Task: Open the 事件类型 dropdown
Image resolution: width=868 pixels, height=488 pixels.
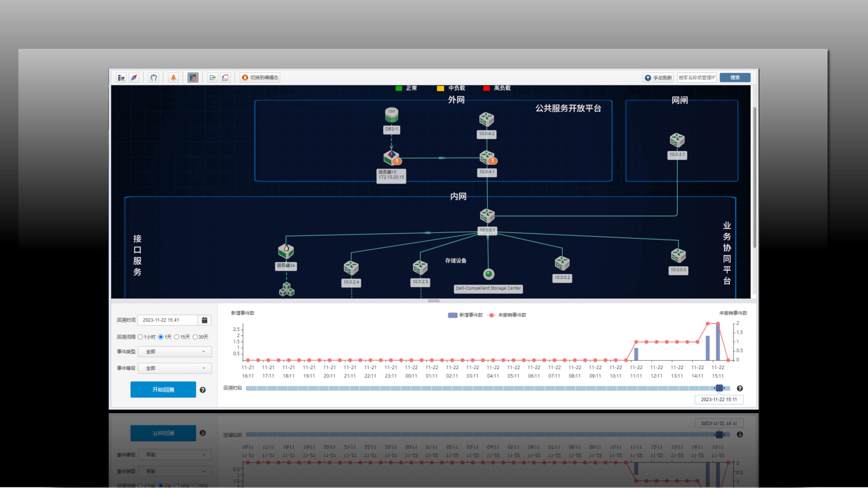Action: 175,352
